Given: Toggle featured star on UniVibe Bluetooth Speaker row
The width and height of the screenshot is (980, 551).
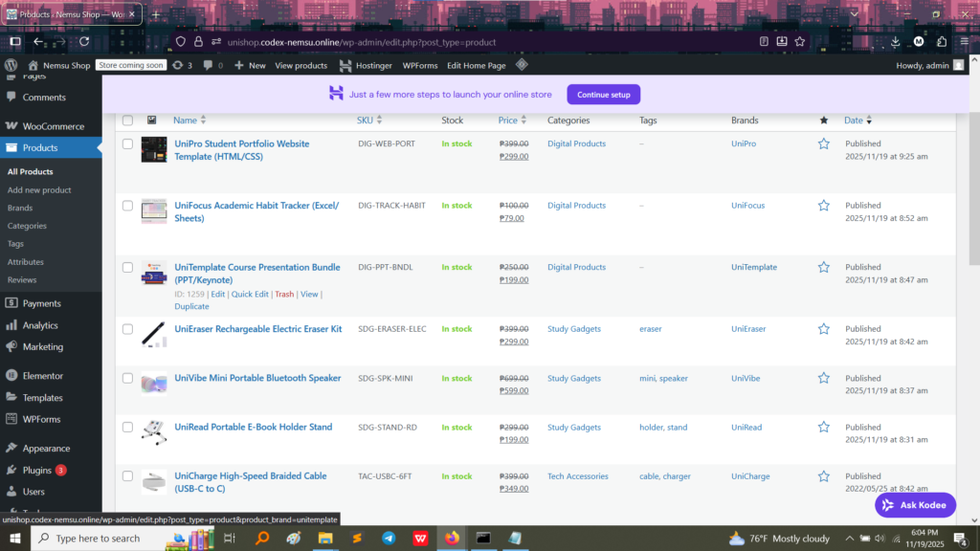Looking at the screenshot, I should pyautogui.click(x=823, y=378).
